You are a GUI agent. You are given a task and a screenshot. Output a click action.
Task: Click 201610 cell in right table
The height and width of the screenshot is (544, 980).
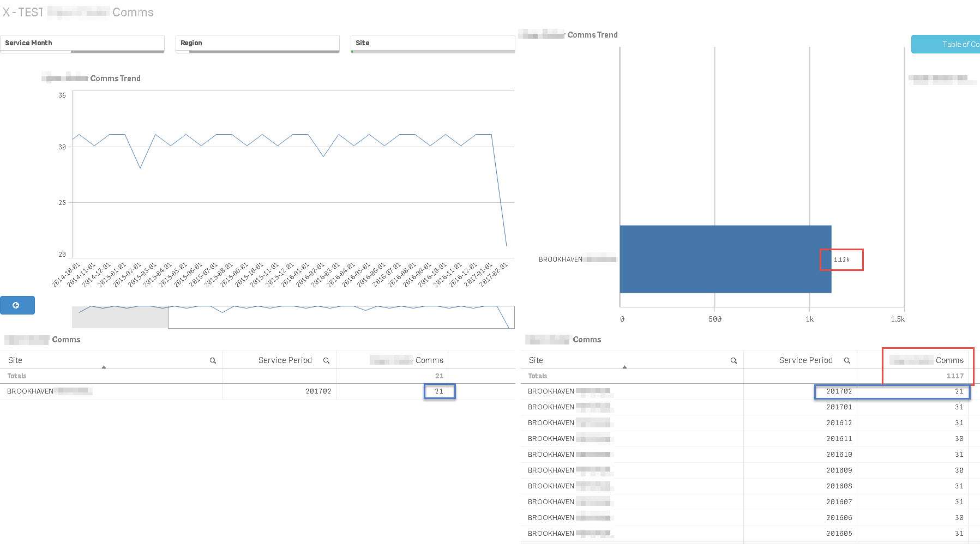click(839, 455)
